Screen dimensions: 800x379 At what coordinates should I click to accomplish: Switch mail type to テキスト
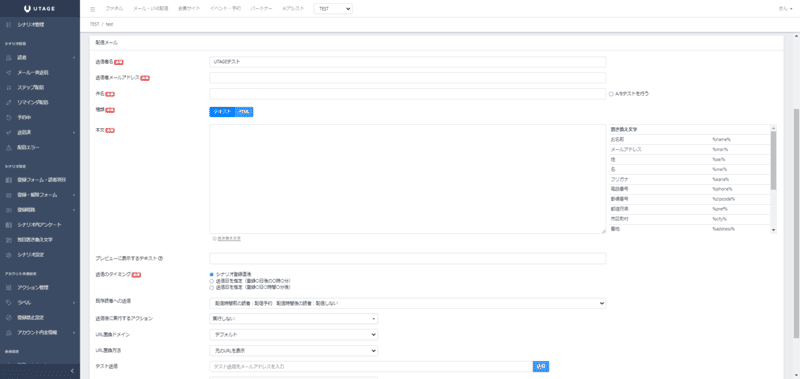click(222, 111)
